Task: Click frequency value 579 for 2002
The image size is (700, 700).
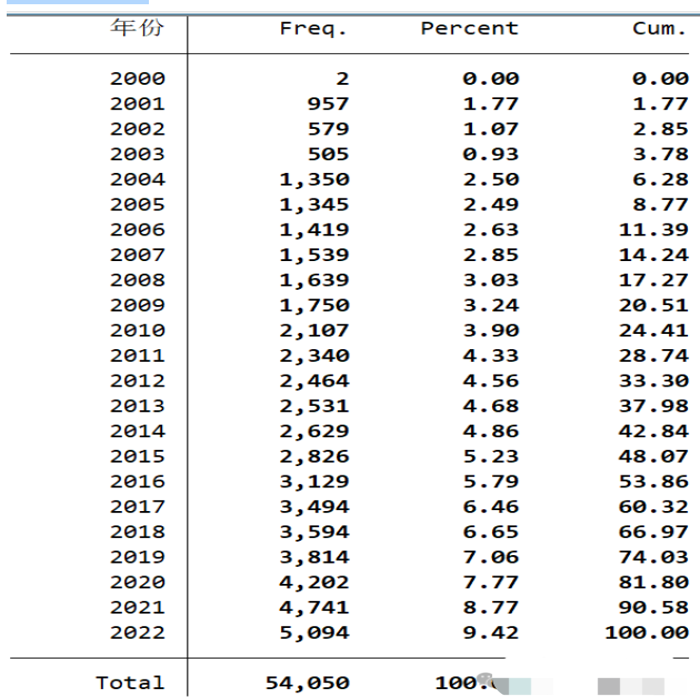Action: [328, 129]
